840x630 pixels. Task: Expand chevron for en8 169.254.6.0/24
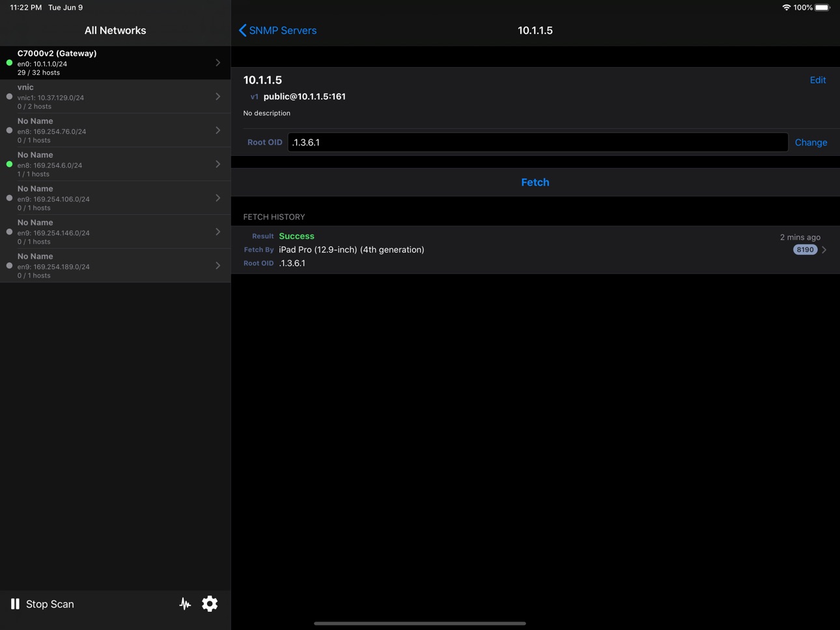tap(218, 164)
